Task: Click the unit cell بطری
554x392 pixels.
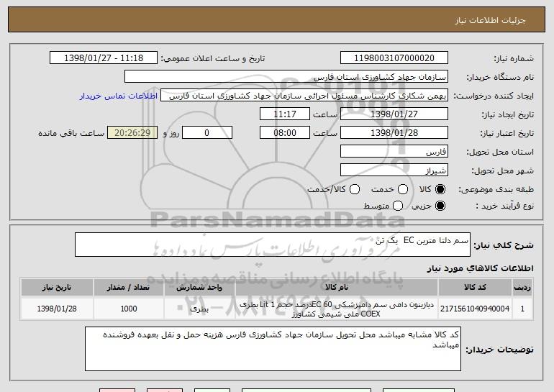Action: click(x=199, y=309)
